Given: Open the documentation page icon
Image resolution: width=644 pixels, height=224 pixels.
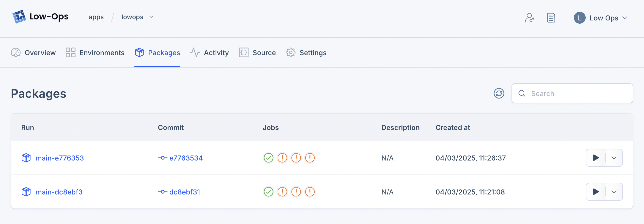Looking at the screenshot, I should 551,18.
